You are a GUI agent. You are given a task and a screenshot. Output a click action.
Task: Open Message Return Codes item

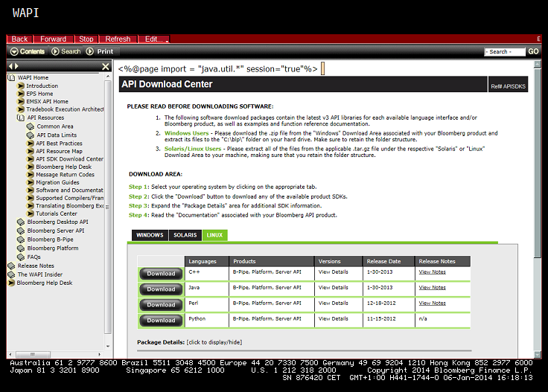point(65,175)
